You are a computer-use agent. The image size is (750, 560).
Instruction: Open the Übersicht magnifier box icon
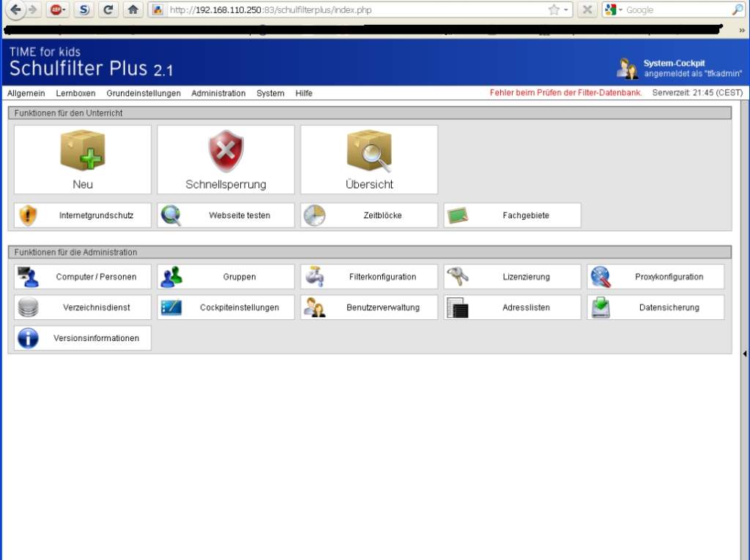[369, 151]
